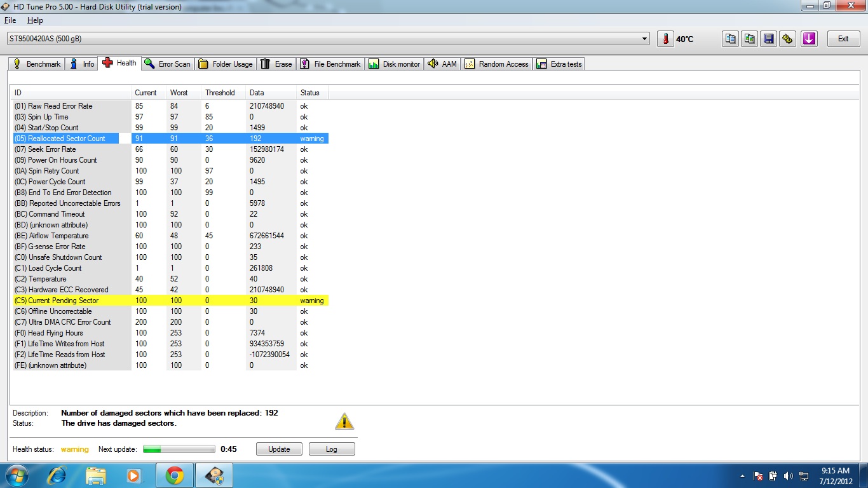
Task: Open Windows Media Player from taskbar
Action: [x=134, y=475]
